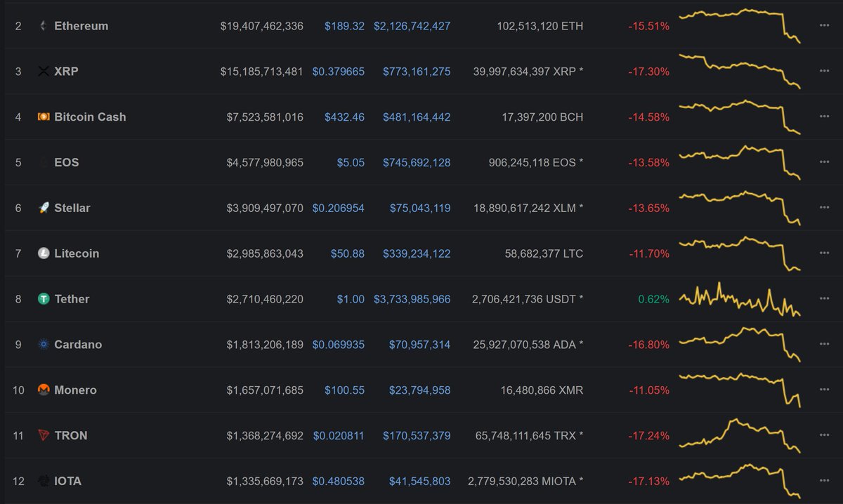
Task: Click IOTA volume $41,545,803
Action: (420, 481)
